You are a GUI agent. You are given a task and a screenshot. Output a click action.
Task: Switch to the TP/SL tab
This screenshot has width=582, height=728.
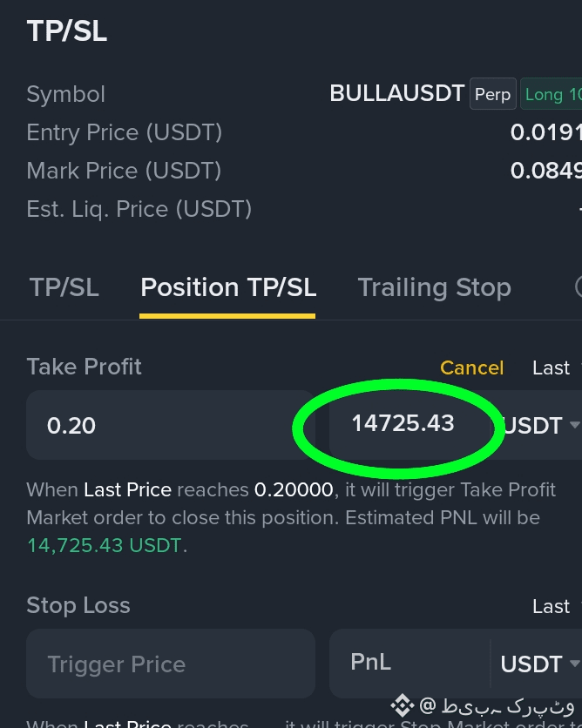pyautogui.click(x=64, y=287)
